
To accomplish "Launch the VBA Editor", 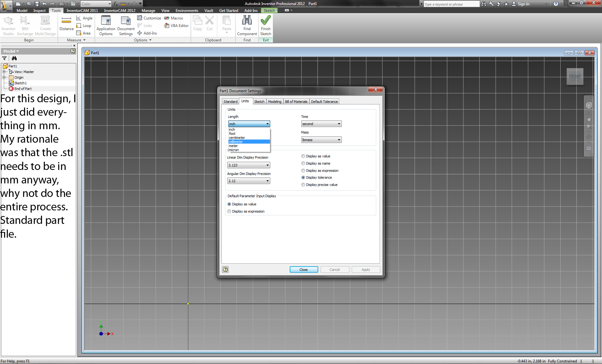I will click(x=177, y=26).
